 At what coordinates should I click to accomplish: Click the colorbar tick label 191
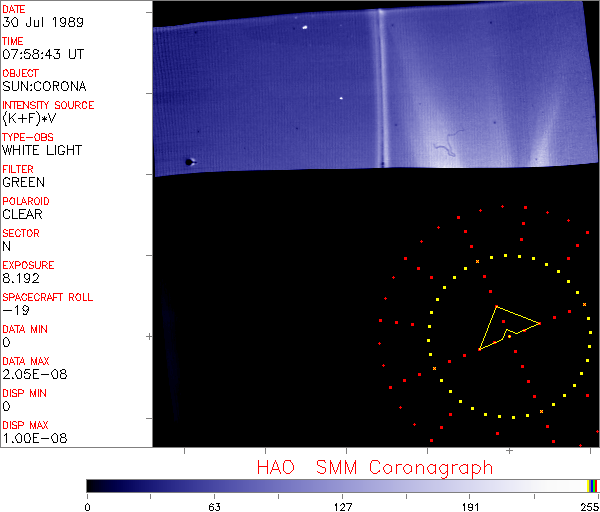[x=470, y=505]
